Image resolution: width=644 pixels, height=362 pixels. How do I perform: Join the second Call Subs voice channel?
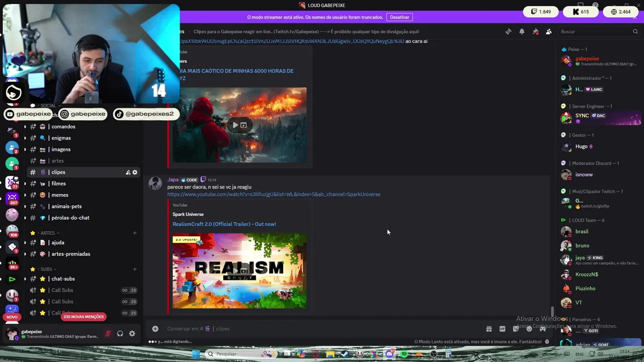pos(83,302)
